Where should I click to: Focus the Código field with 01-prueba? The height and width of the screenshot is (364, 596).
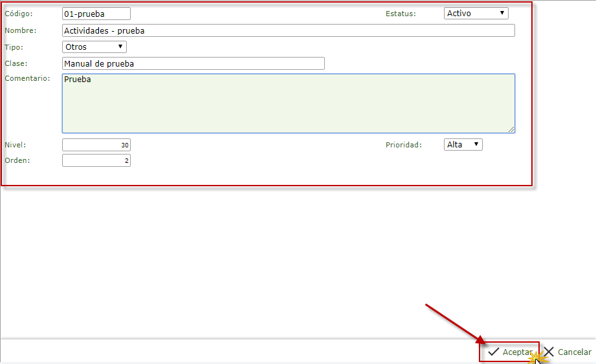coord(96,14)
